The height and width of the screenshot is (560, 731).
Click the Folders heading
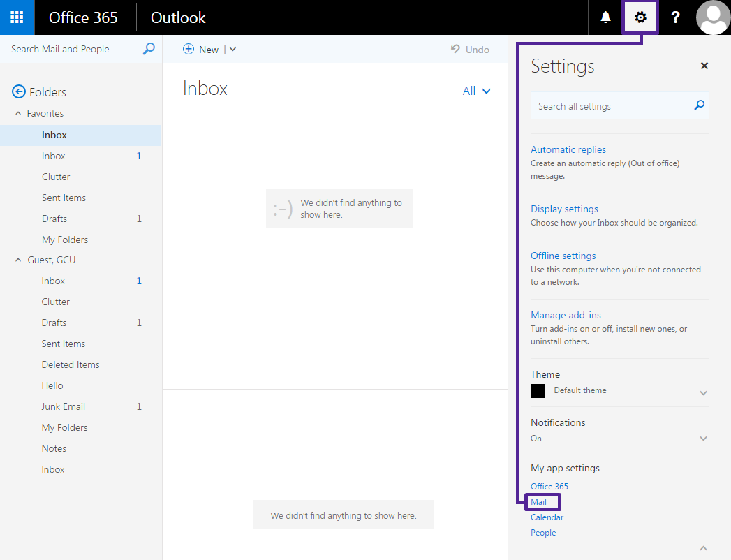tap(47, 92)
